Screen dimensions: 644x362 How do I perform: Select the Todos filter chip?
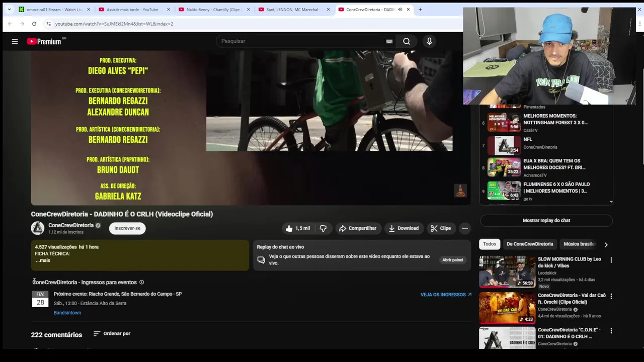click(490, 244)
